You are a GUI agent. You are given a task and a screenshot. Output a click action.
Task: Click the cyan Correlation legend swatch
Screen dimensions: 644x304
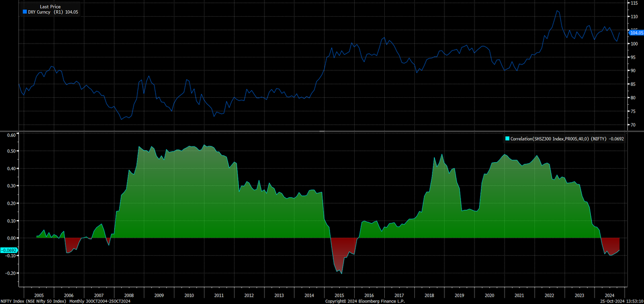tap(508, 139)
